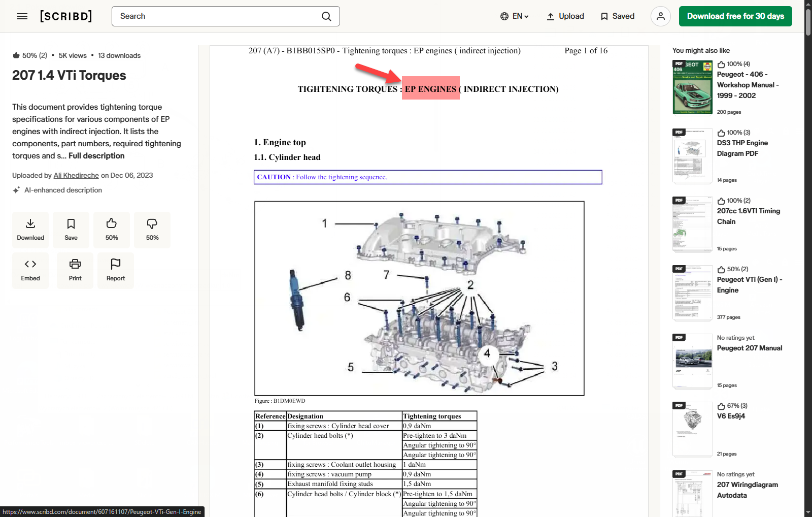812x517 pixels.
Task: Open Peugeot - 406 - Workshop Manual title
Action: [x=748, y=85]
